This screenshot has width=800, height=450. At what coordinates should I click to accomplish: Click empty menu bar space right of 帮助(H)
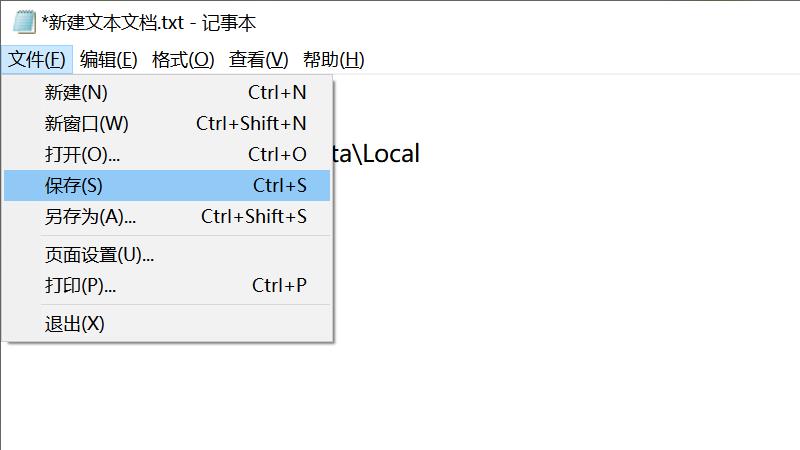coord(580,60)
